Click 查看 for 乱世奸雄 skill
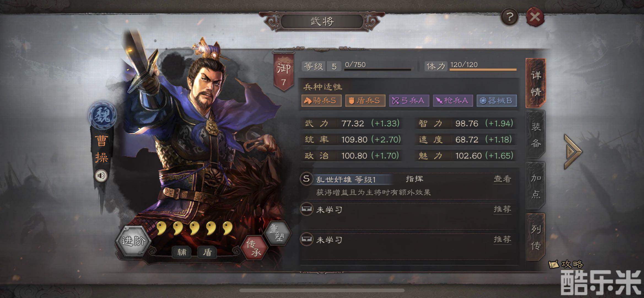This screenshot has height=298, width=644. click(x=502, y=179)
